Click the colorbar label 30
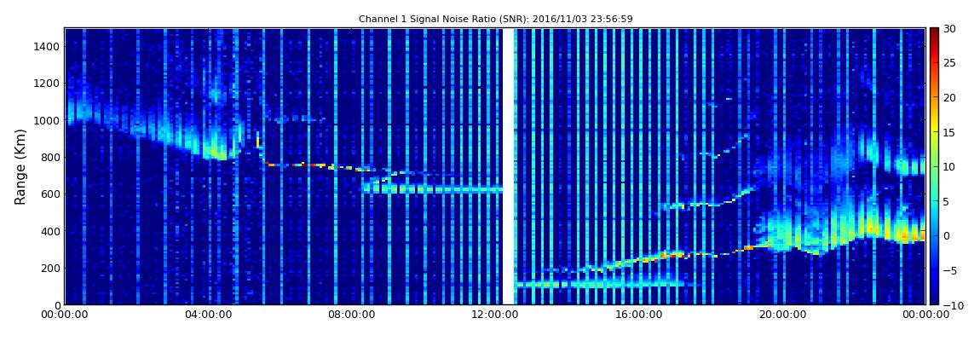Viewport: 980px width, 347px height. coord(950,29)
